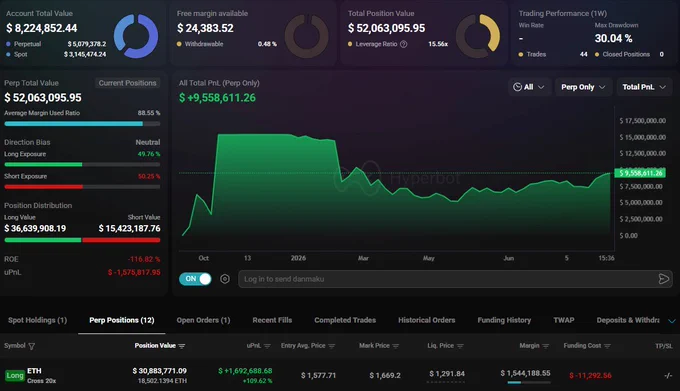Click the Long Value $36,639,908.19
This screenshot has height=391, width=680.
(35, 228)
